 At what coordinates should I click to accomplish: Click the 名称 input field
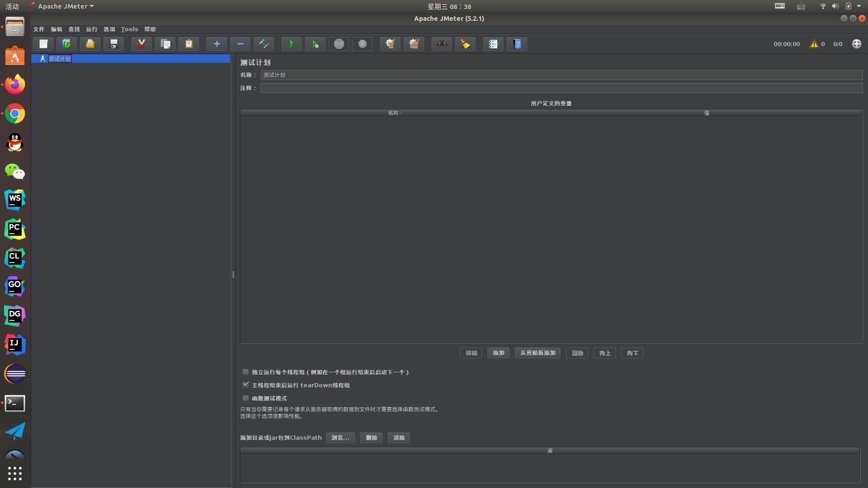point(561,75)
